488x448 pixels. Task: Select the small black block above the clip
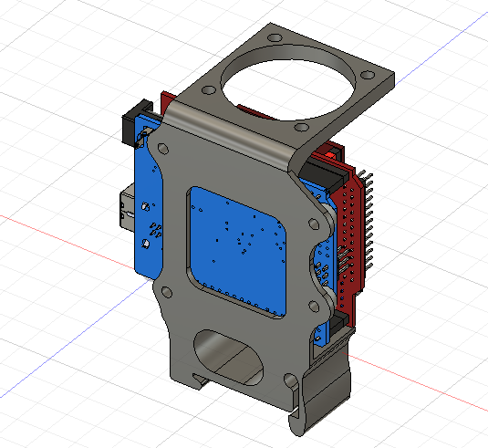pos(338,322)
